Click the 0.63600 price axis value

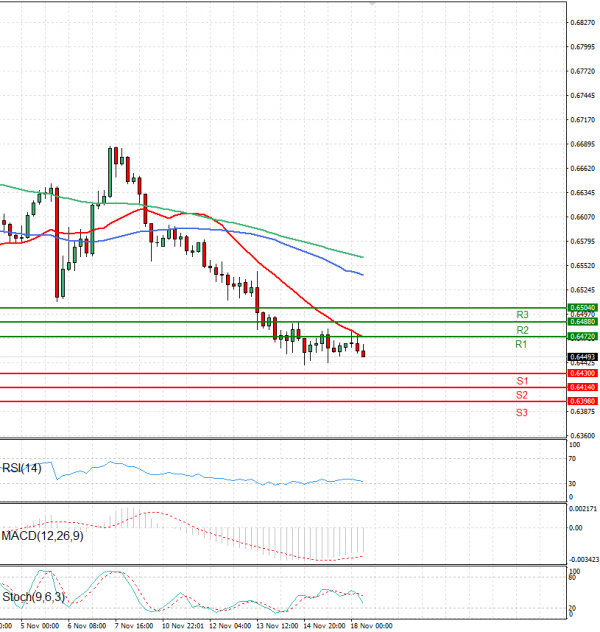pos(583,436)
